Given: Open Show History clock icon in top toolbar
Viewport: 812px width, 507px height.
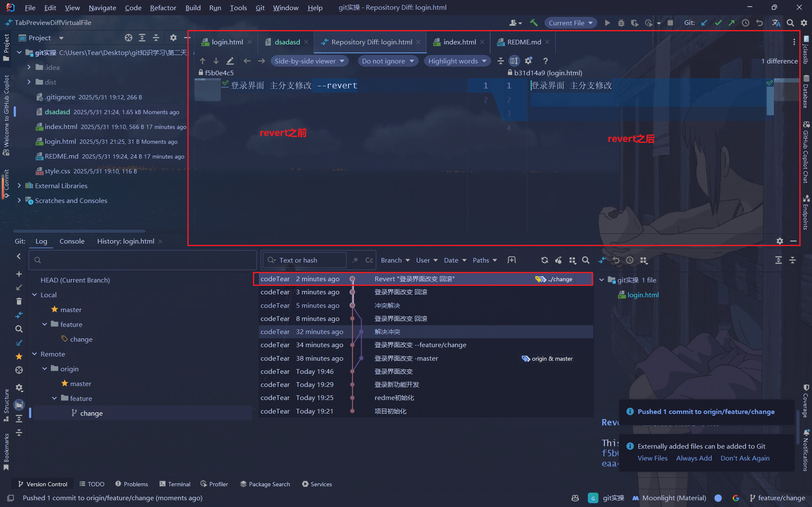Looking at the screenshot, I should click(x=746, y=23).
